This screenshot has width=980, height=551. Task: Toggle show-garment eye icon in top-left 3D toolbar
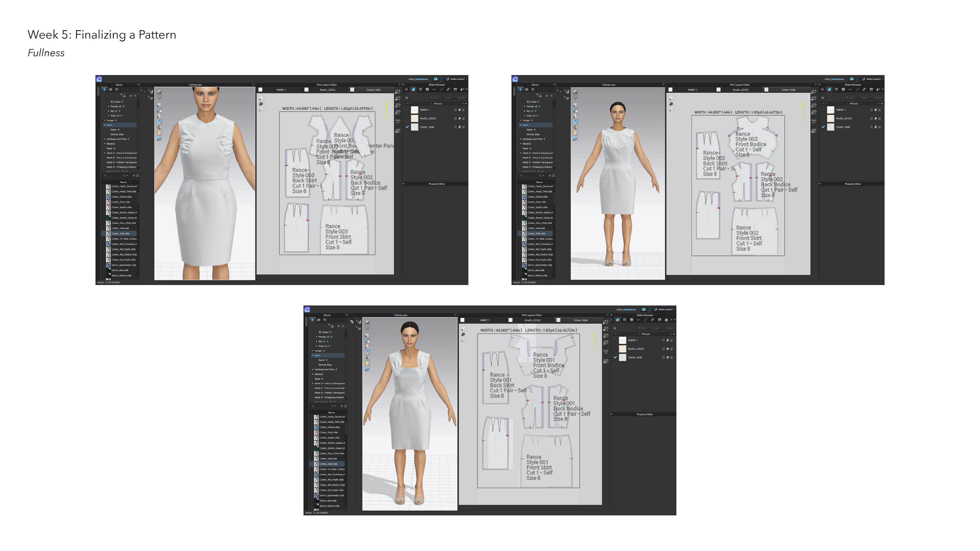159,105
